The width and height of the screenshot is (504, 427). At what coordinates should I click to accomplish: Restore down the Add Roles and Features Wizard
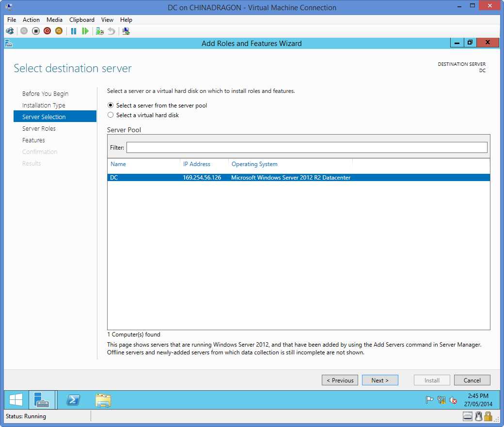pos(470,43)
